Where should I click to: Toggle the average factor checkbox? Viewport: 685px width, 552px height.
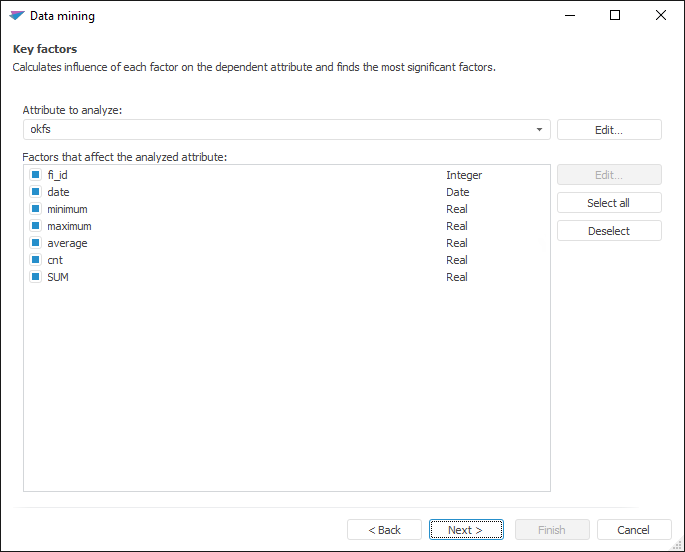[x=36, y=243]
